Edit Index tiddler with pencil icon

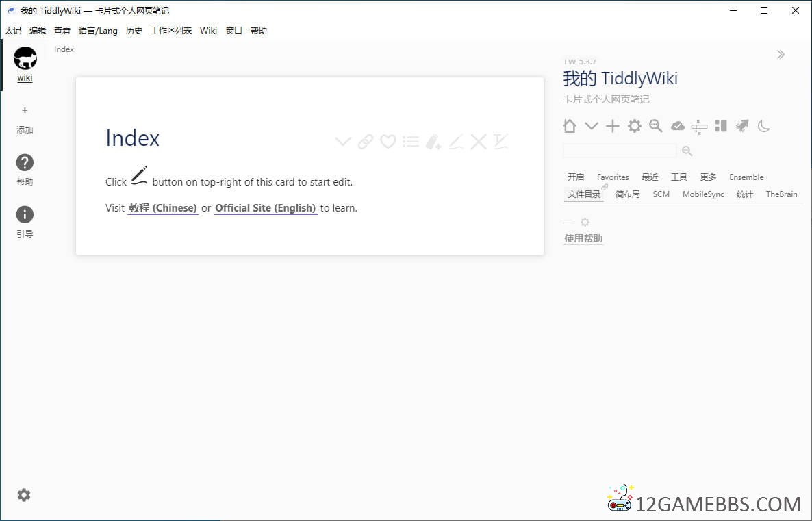pos(456,142)
